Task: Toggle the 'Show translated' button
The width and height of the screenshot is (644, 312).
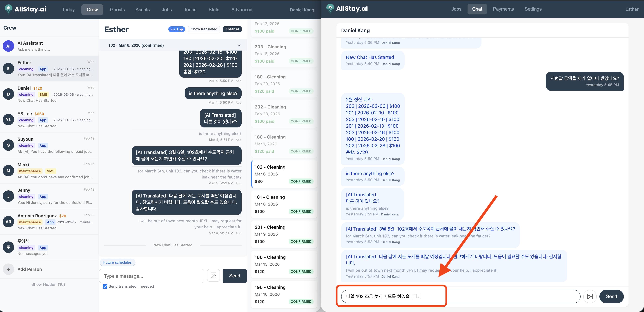Action: (204, 29)
